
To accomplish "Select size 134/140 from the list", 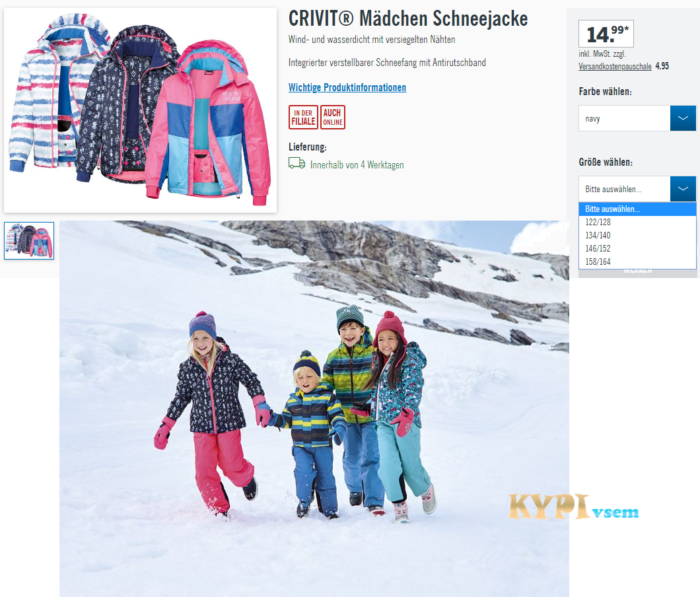I will 637,235.
